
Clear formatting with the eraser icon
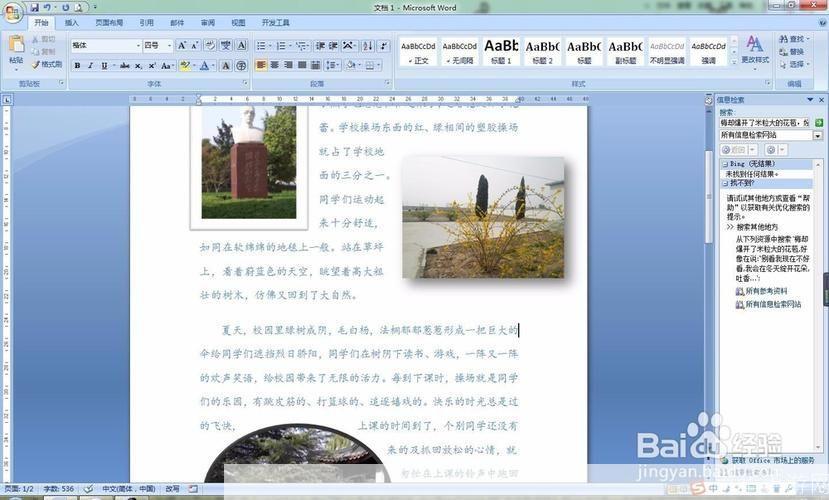click(x=210, y=45)
